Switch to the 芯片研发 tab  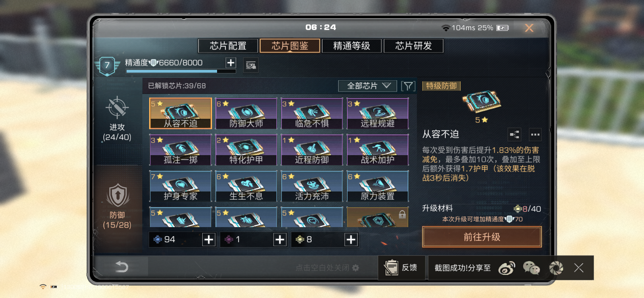click(414, 46)
